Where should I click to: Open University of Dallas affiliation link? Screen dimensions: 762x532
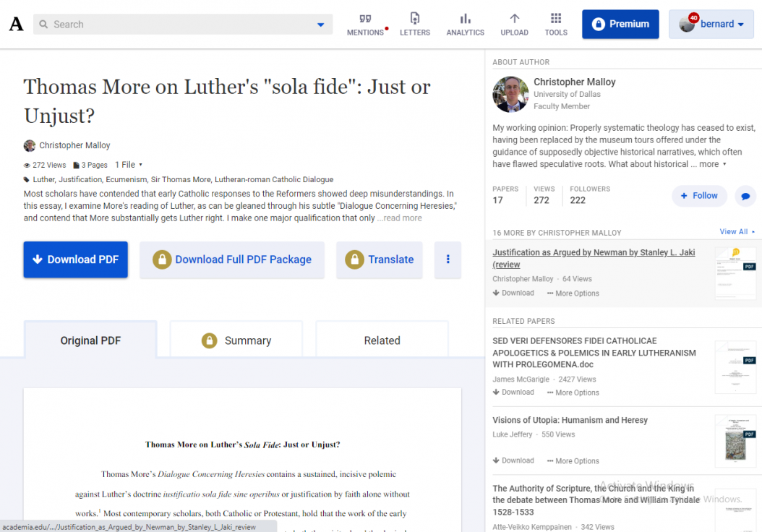pos(567,94)
